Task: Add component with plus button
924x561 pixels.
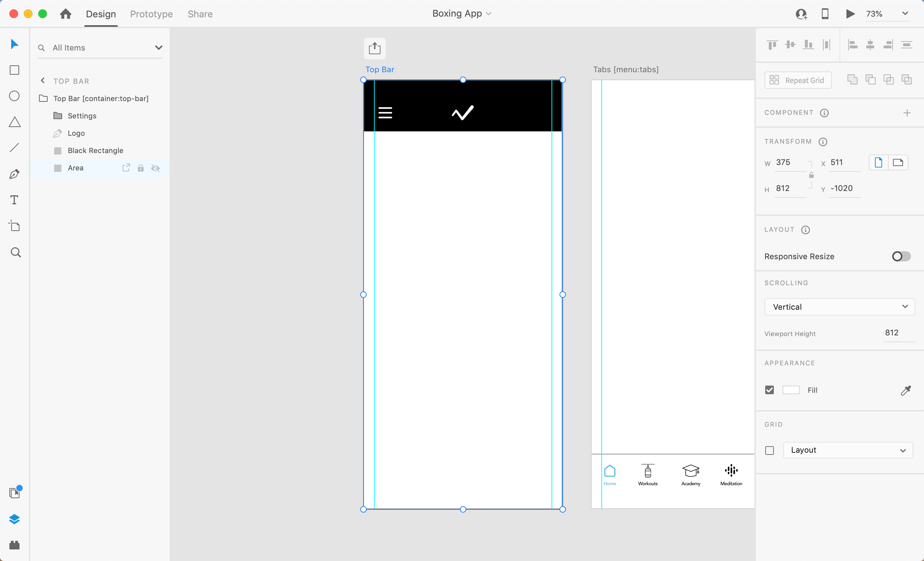Action: click(907, 113)
